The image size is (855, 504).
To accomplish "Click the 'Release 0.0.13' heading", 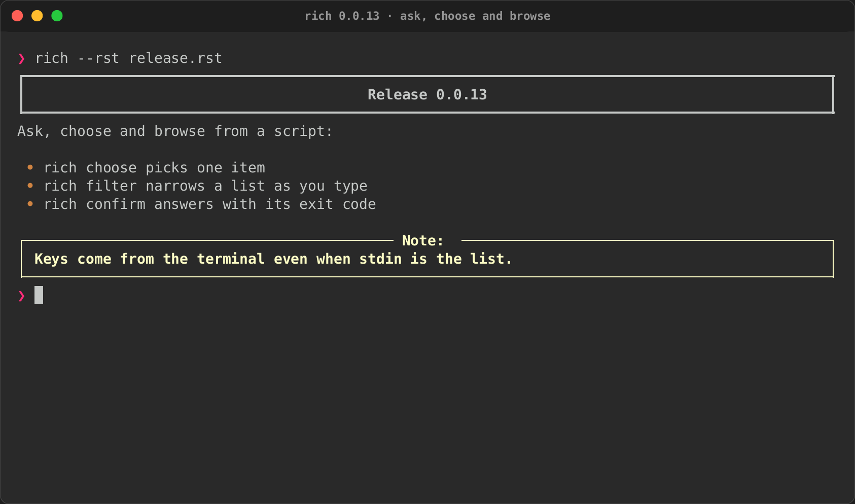I will [427, 95].
